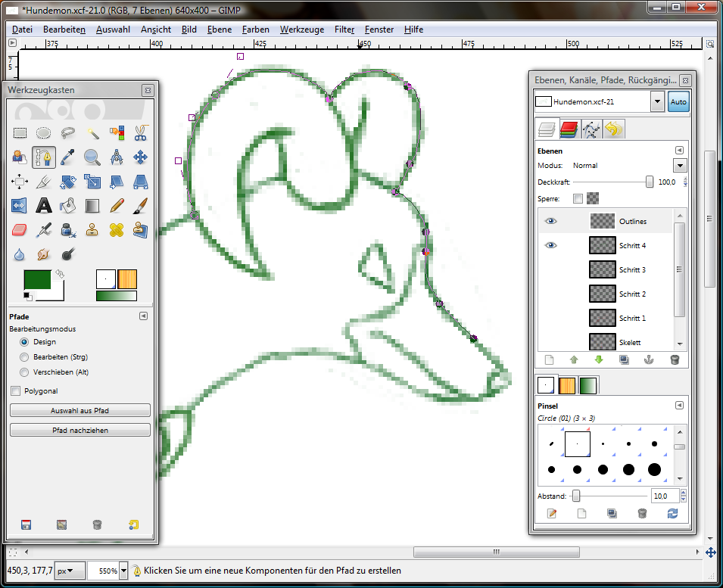Select the Smudge tool
The width and height of the screenshot is (723, 588).
point(44,254)
